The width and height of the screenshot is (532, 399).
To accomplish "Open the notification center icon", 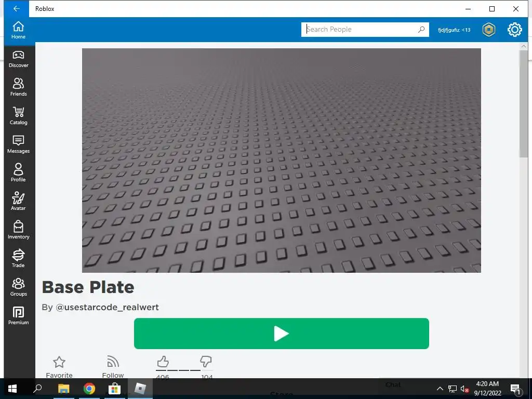I will click(515, 389).
